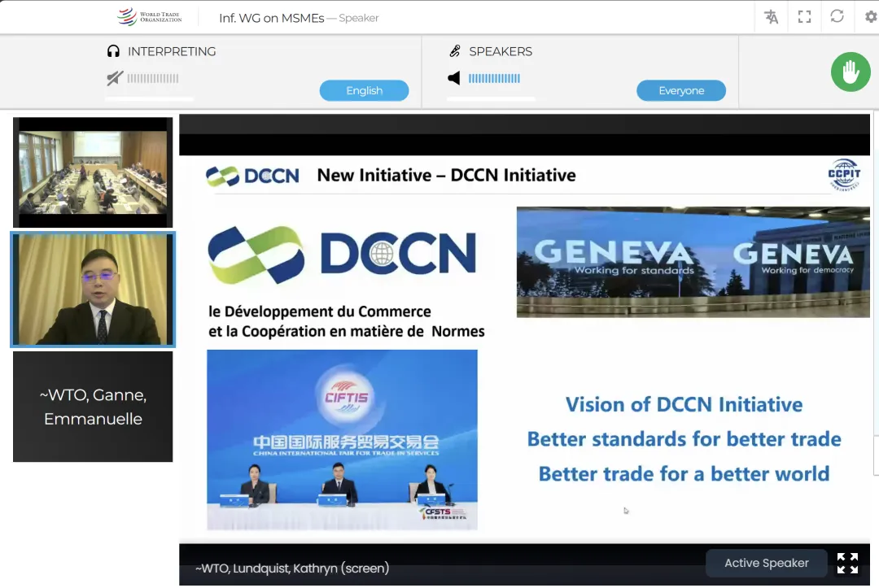This screenshot has height=588, width=879.
Task: Select the highlighted speaker video thumbnail
Action: point(93,290)
